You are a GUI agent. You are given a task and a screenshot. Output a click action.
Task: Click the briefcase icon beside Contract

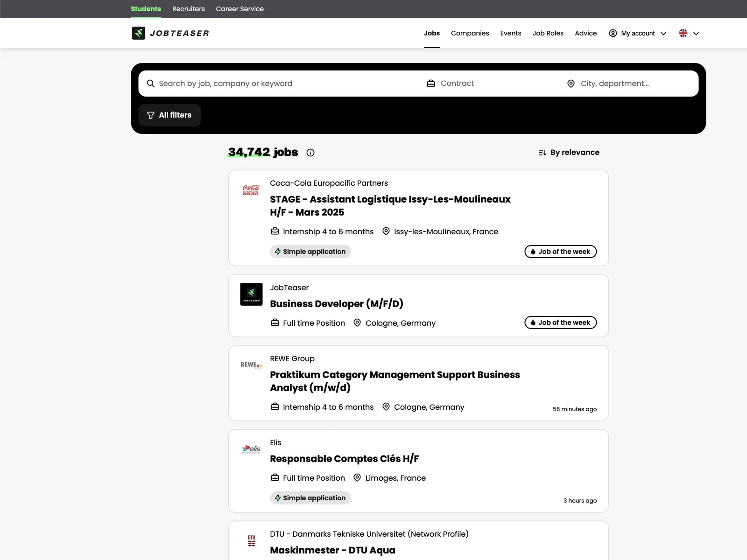pos(431,84)
